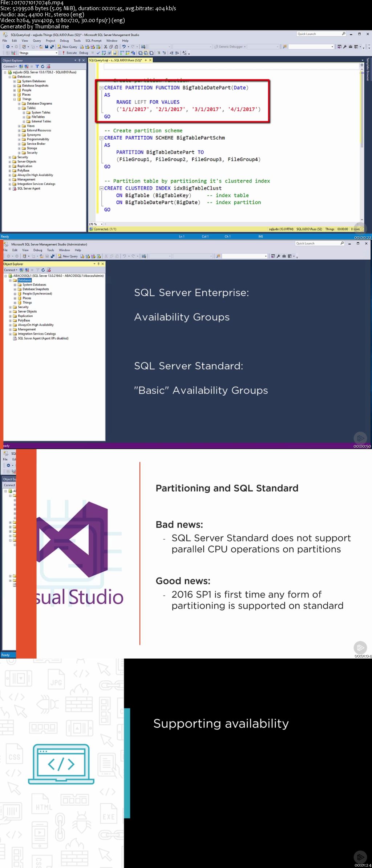Click Quick Launch search in second window
This screenshot has width=372, height=868.
320,243
